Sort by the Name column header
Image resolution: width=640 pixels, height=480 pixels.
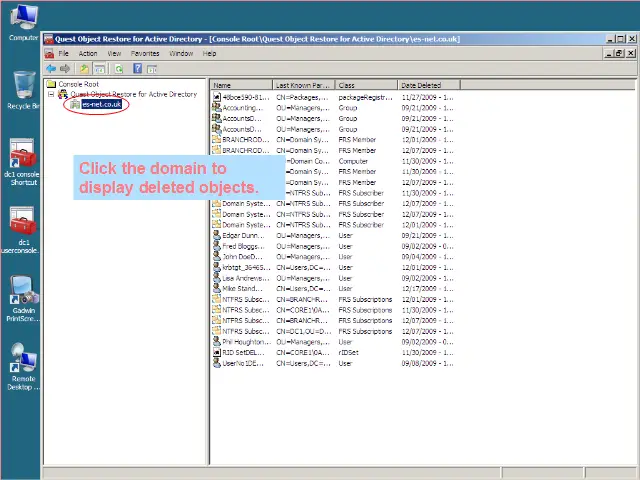click(x=241, y=85)
